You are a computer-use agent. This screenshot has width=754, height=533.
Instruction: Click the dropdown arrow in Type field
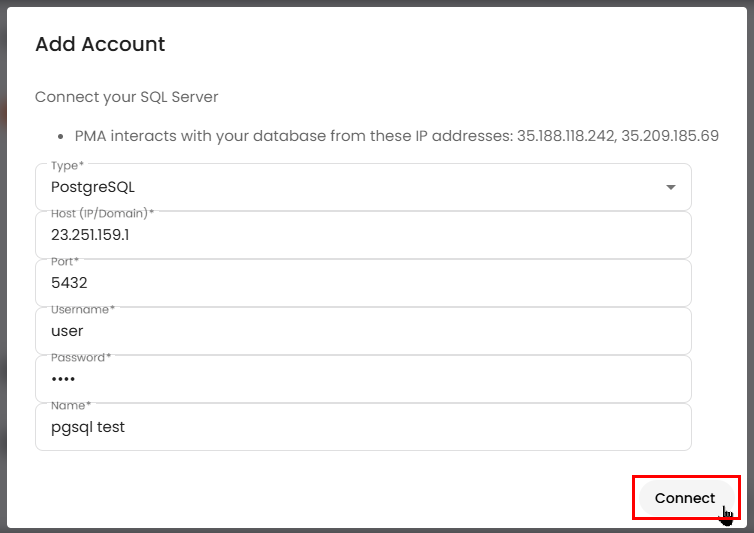[671, 187]
